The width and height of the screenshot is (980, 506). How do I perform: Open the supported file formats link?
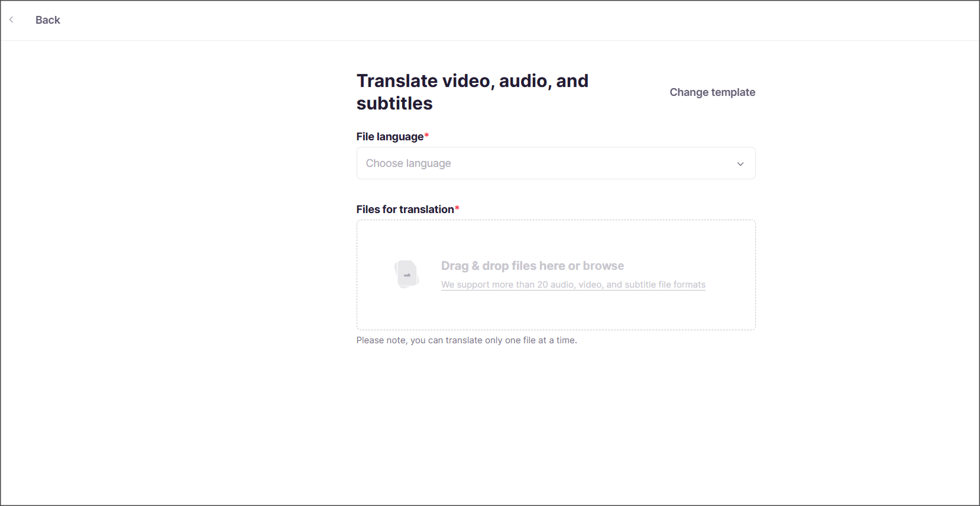click(573, 285)
